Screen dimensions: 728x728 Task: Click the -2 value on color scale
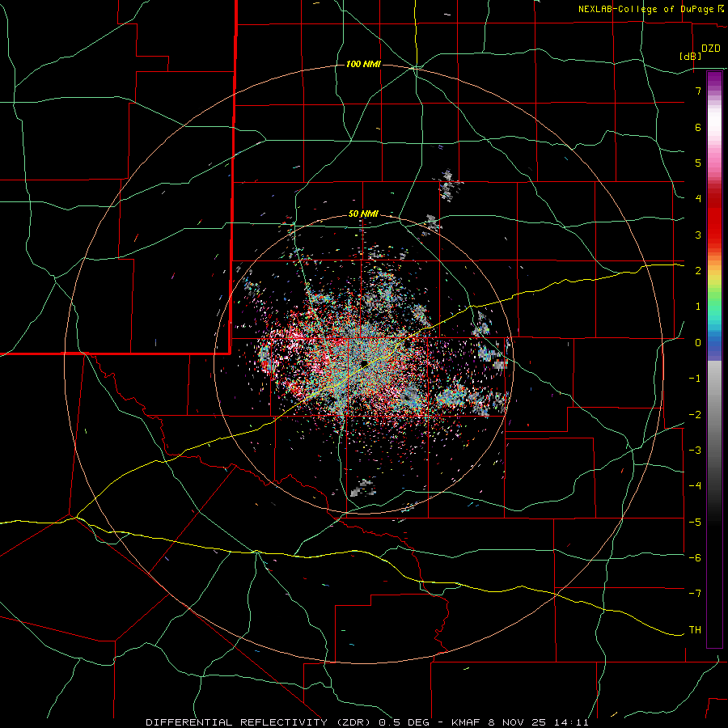click(x=695, y=414)
